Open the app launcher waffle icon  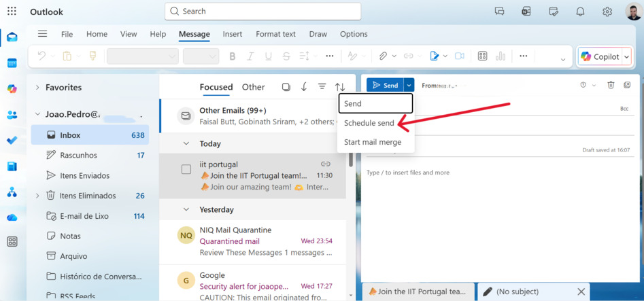(12, 11)
